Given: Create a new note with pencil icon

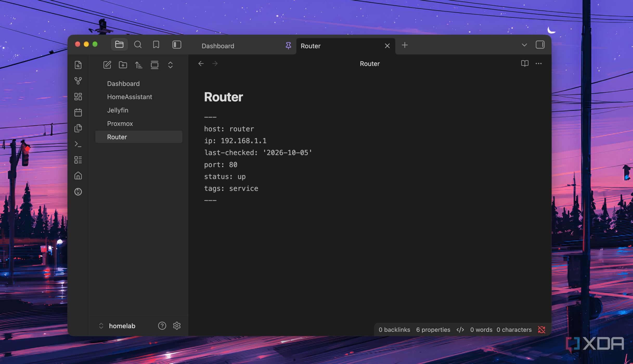Looking at the screenshot, I should (x=107, y=65).
